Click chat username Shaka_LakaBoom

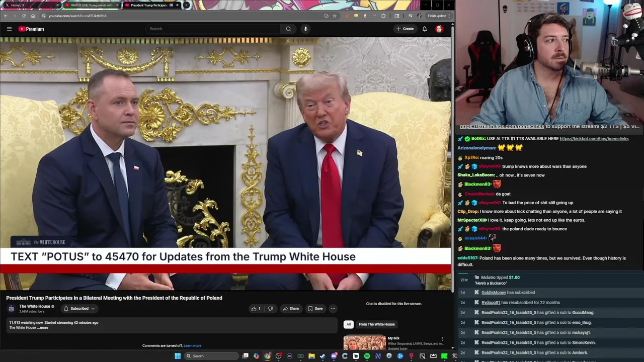click(475, 175)
